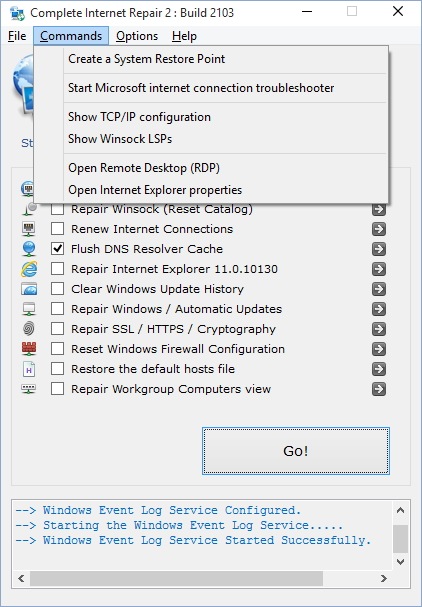Open the Help menu
The height and width of the screenshot is (607, 422).
184,36
